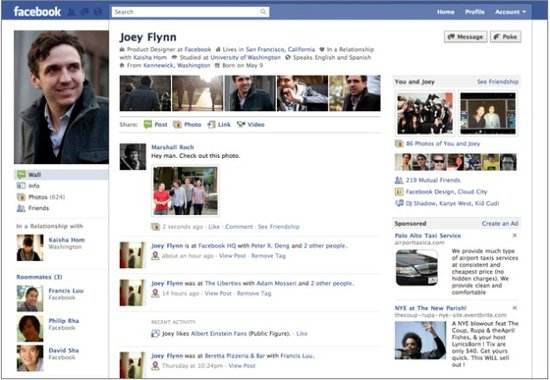Close the Palo Alto Taxi Service ad

click(x=515, y=235)
